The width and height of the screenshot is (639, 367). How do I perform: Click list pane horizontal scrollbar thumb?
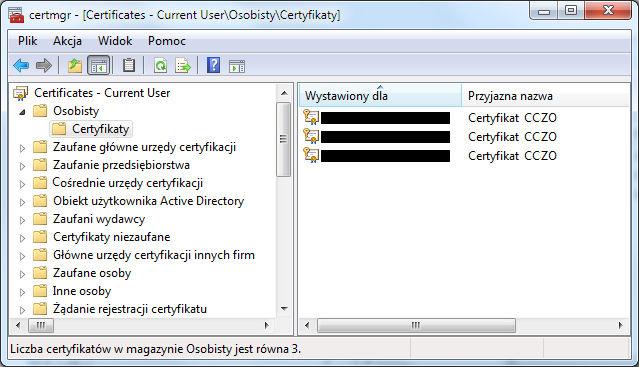click(x=416, y=325)
